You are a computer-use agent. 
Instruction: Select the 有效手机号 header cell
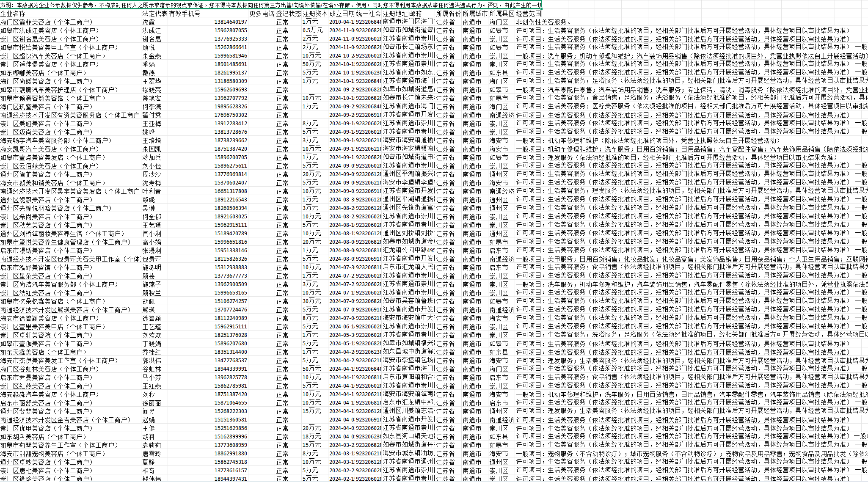point(185,14)
